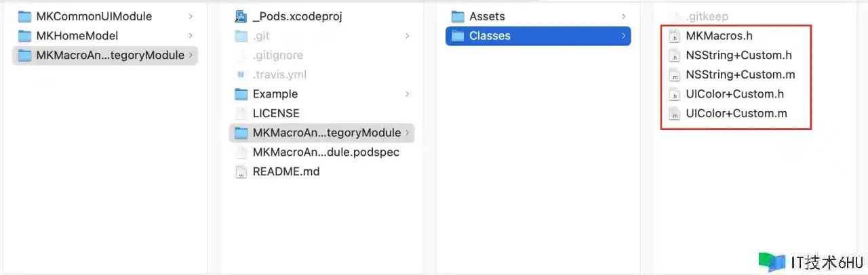Screen dimensions: 868x275
Task: Click the MKMacros.h header file icon
Action: (674, 36)
